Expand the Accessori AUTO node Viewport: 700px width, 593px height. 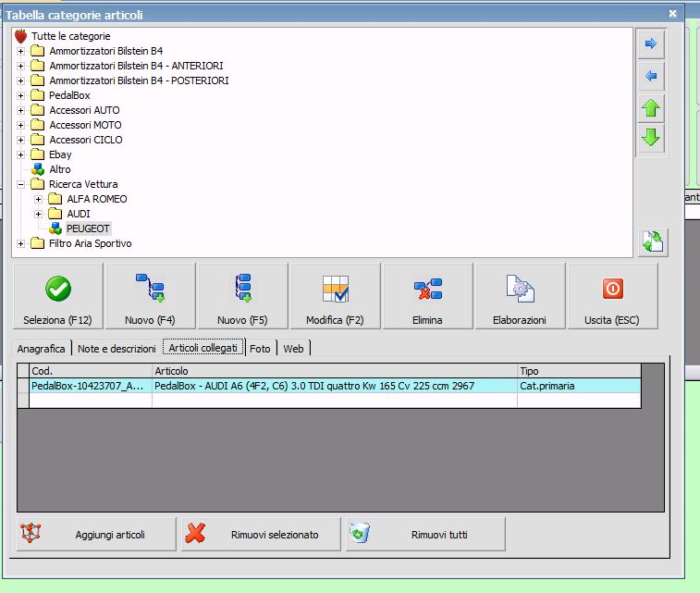click(20, 110)
